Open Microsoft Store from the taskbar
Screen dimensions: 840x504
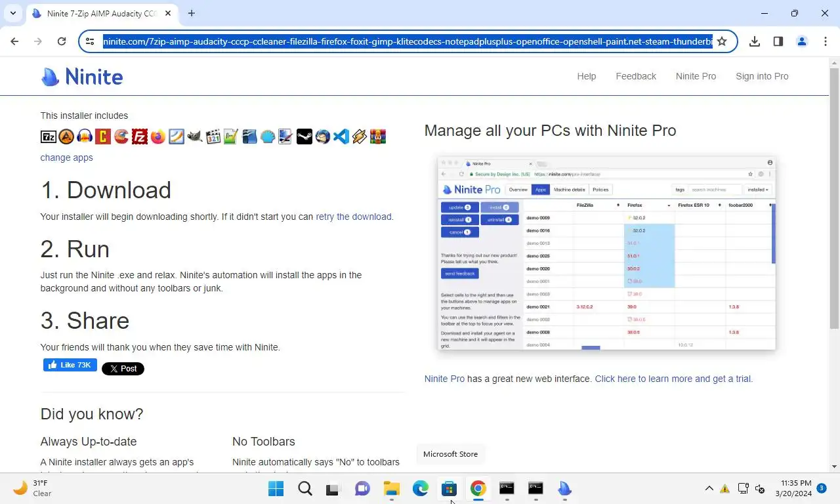[x=450, y=488]
